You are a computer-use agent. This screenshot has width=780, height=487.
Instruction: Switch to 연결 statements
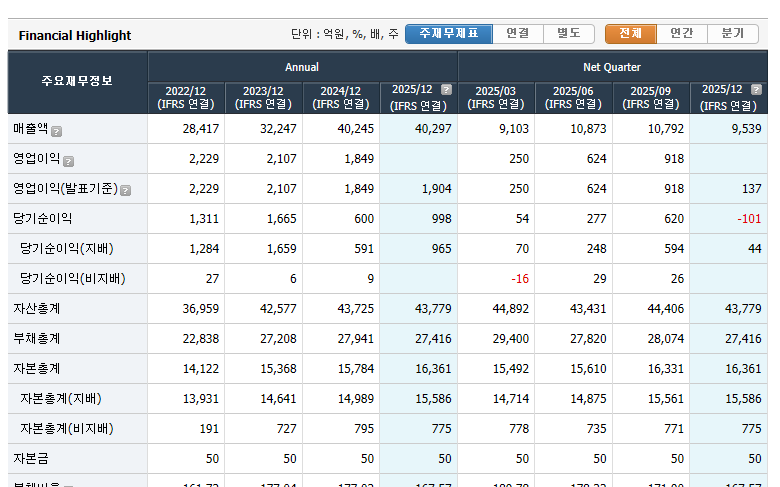pyautogui.click(x=517, y=34)
